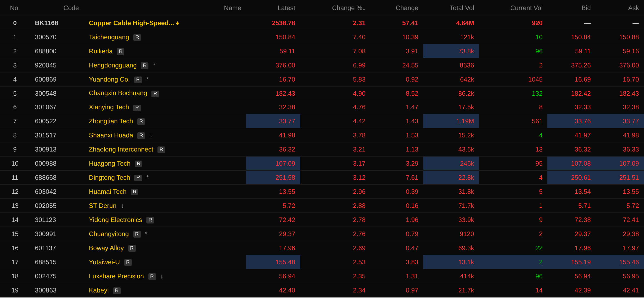
Task: Click the Total Vol cell 414k
Action: click(467, 276)
